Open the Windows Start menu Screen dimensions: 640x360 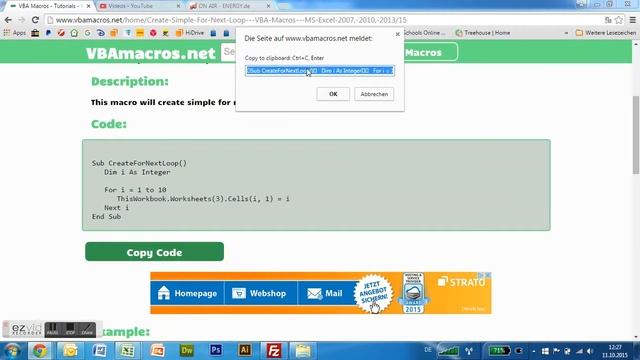(12, 351)
